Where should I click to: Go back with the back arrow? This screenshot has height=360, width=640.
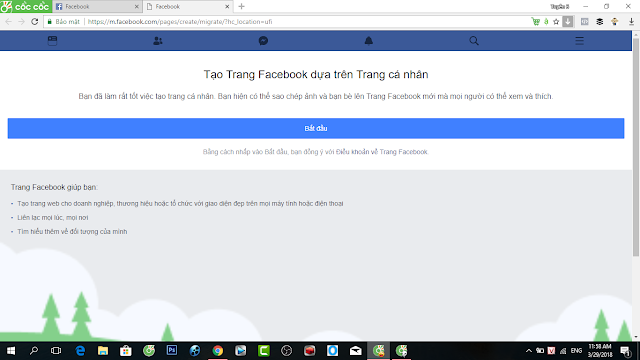pos(9,22)
